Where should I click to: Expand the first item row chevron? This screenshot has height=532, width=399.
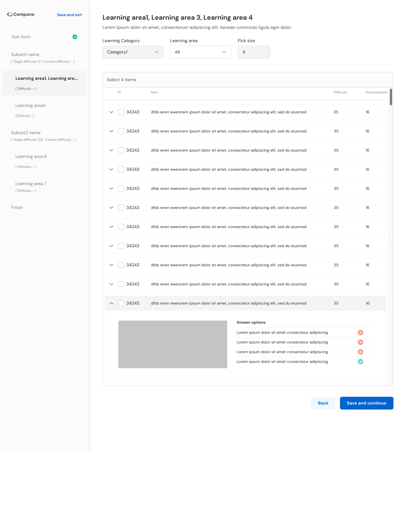click(111, 112)
